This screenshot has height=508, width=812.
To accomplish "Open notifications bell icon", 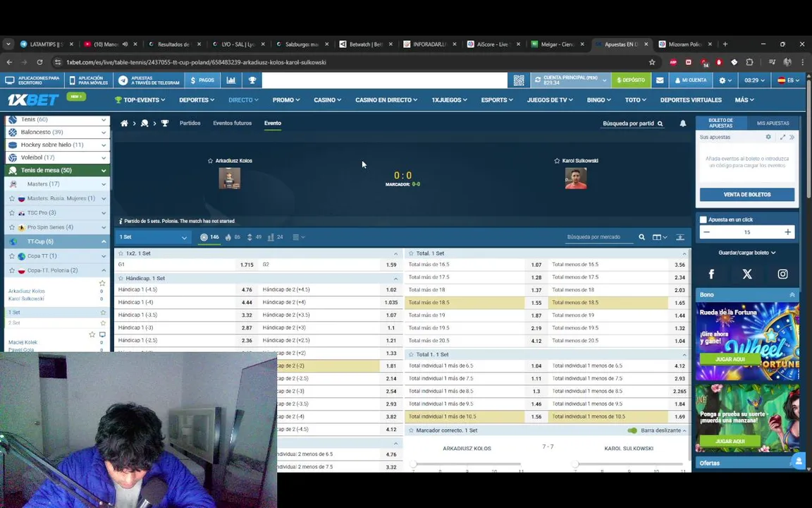I will click(683, 123).
